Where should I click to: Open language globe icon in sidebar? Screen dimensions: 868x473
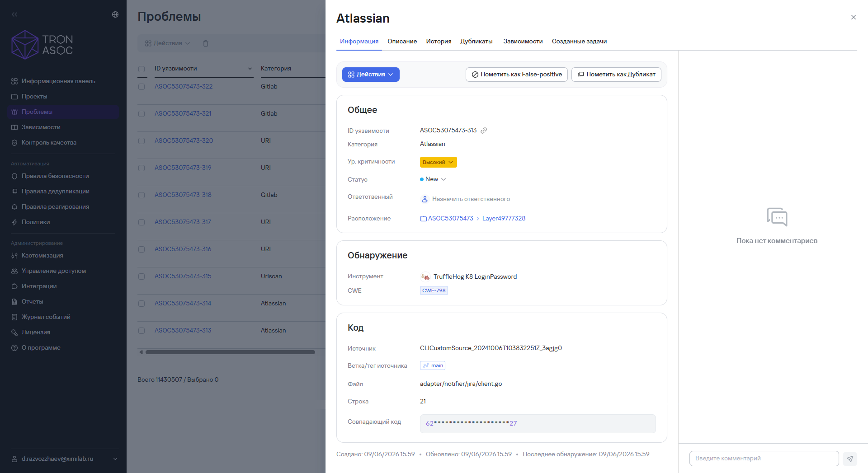click(x=115, y=14)
